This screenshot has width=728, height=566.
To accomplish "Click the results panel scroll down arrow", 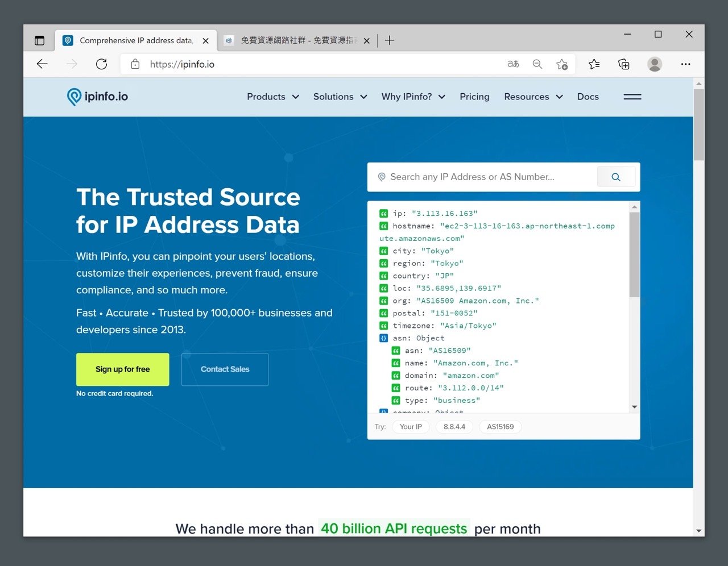I will click(634, 407).
